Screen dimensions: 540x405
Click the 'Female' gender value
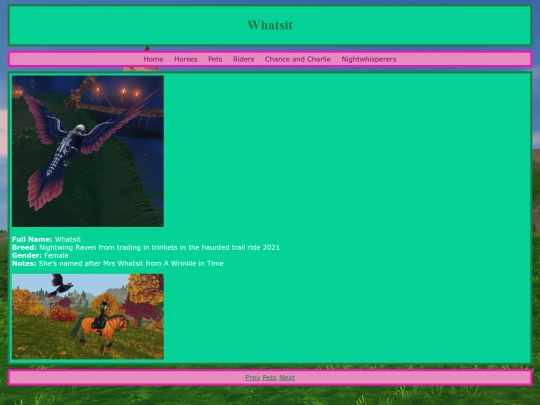point(56,255)
